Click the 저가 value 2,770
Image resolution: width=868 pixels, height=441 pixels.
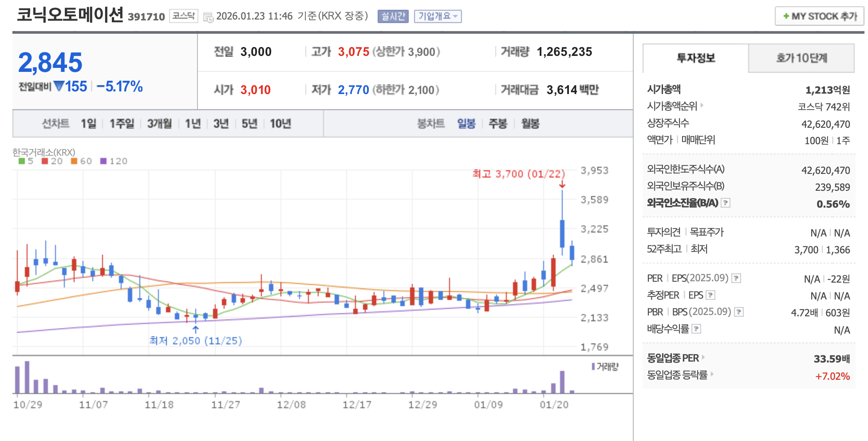(354, 90)
